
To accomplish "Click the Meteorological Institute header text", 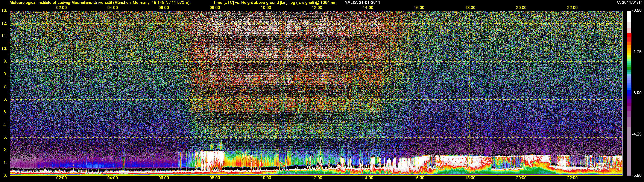I will point(100,3).
